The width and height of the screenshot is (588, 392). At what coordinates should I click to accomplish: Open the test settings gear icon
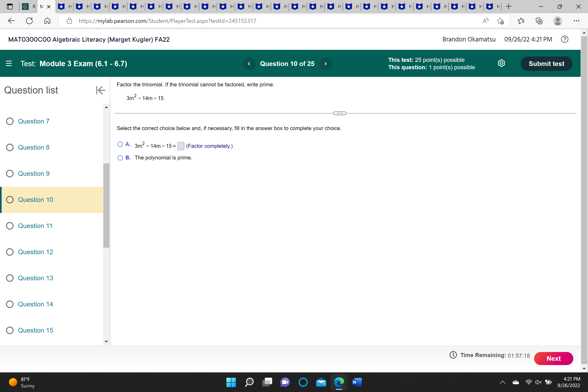tap(501, 63)
